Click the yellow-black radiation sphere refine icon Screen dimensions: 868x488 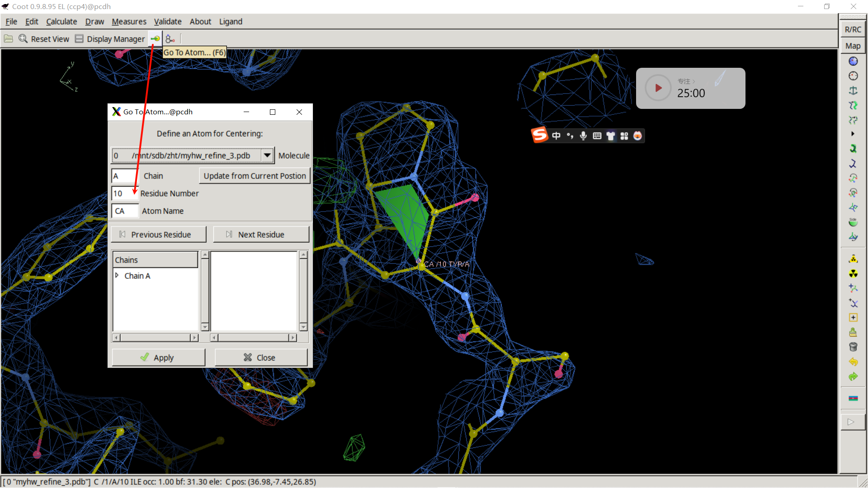(x=853, y=273)
